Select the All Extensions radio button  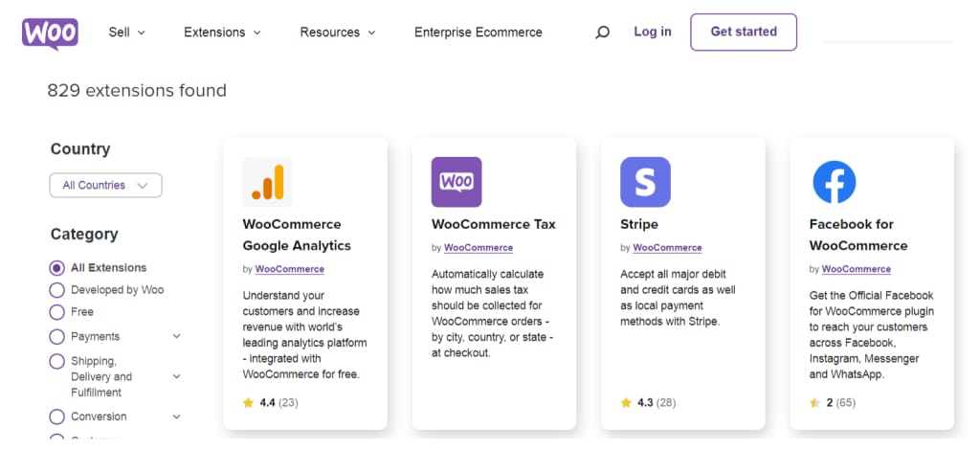[x=56, y=268]
